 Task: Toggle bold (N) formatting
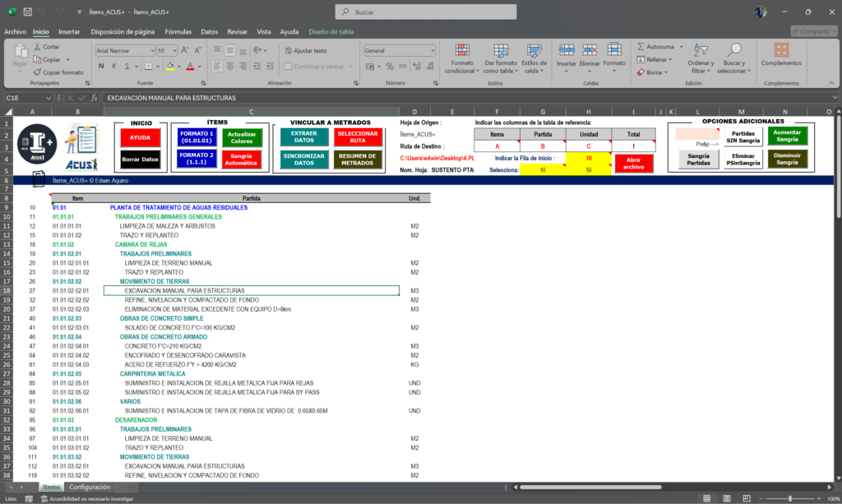click(100, 66)
